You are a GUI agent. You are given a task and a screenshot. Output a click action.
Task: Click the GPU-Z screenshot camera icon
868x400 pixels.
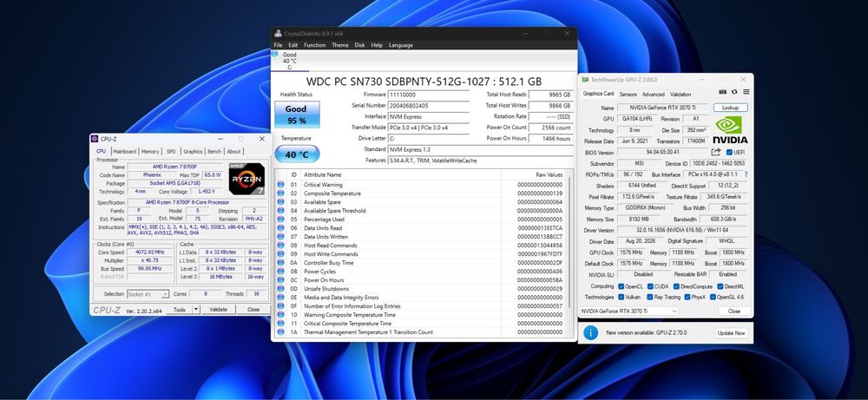click(x=722, y=92)
